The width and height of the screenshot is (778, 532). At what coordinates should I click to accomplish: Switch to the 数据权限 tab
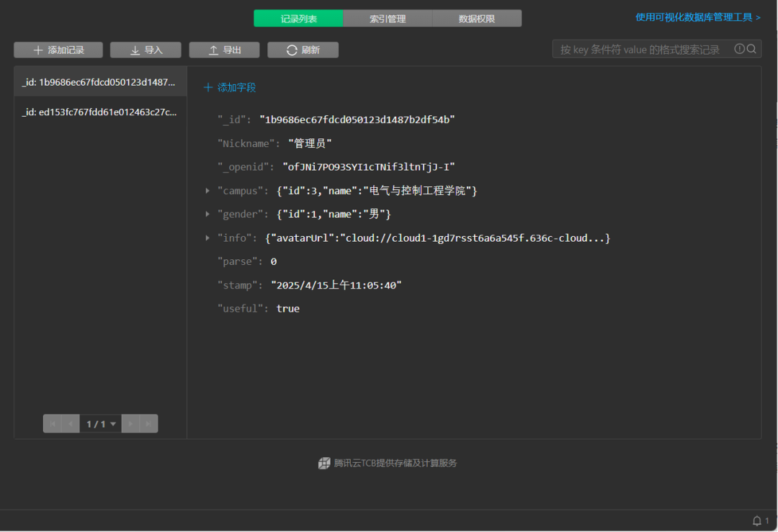[x=477, y=19]
